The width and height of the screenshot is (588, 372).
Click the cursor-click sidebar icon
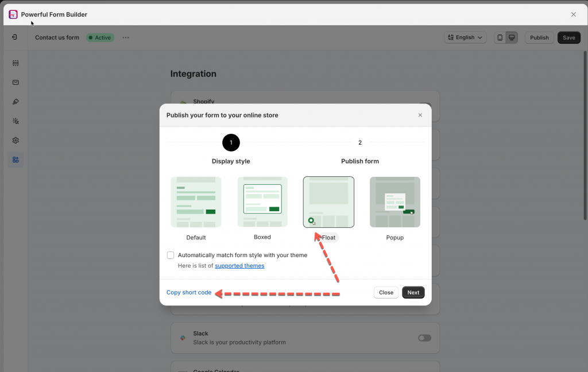(x=16, y=121)
